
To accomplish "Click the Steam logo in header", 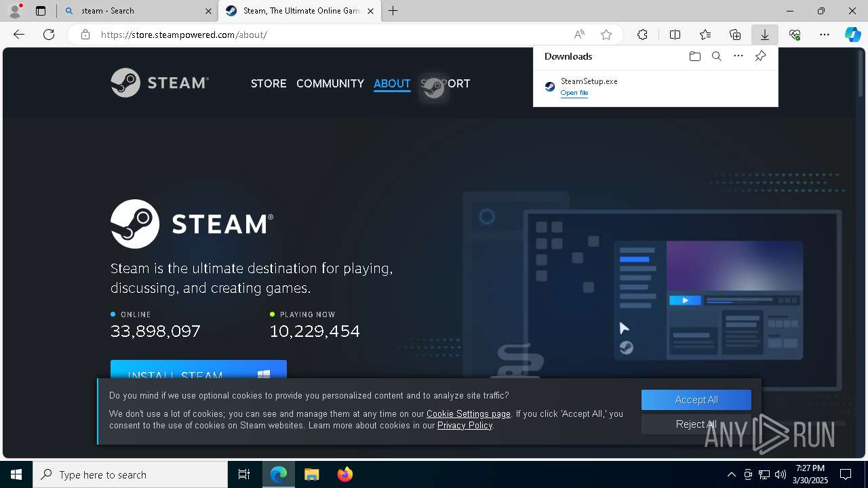I will (x=159, y=83).
